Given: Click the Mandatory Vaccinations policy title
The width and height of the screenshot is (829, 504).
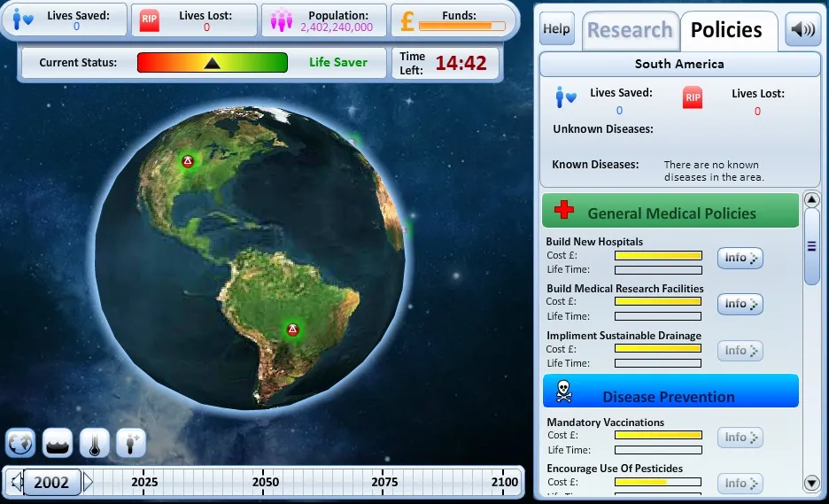Looking at the screenshot, I should point(605,422).
